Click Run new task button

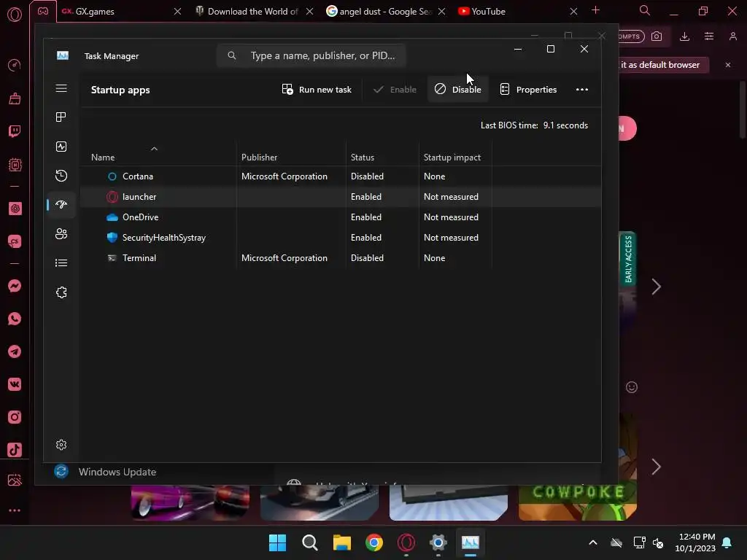pos(317,90)
